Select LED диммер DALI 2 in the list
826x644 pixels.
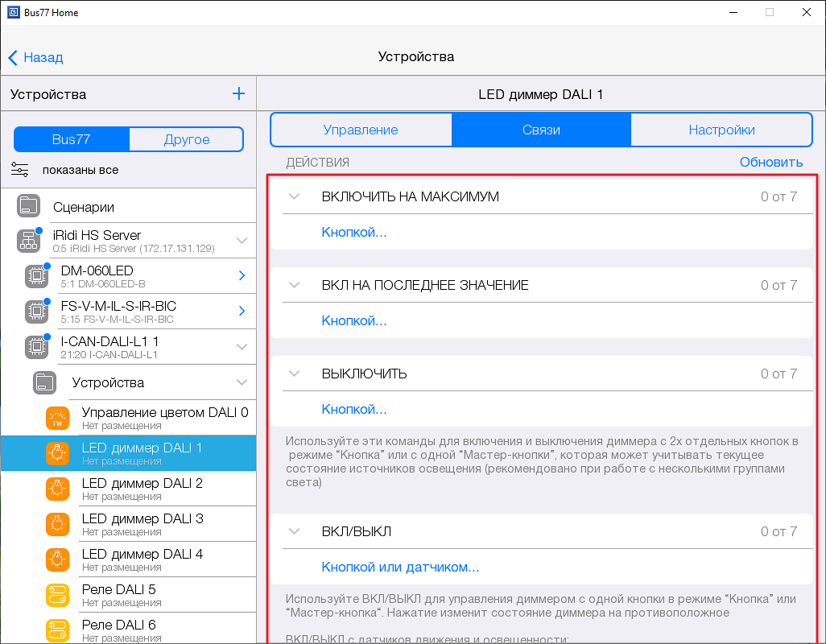(129, 489)
